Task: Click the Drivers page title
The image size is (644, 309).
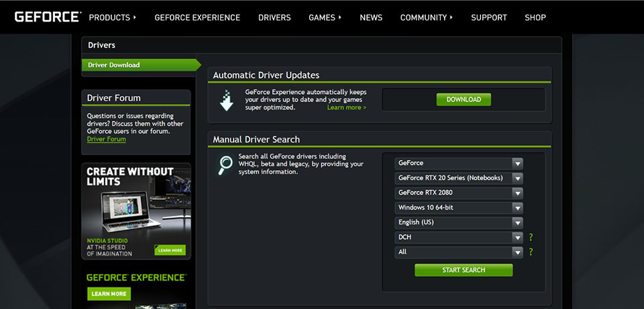Action: (101, 45)
